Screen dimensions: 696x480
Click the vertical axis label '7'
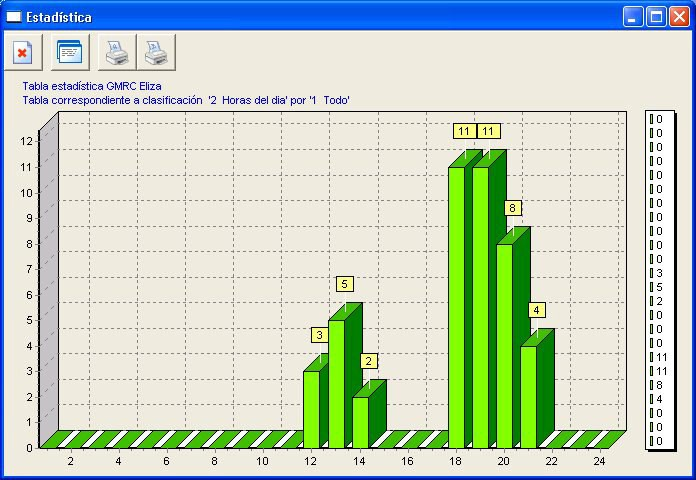point(29,269)
